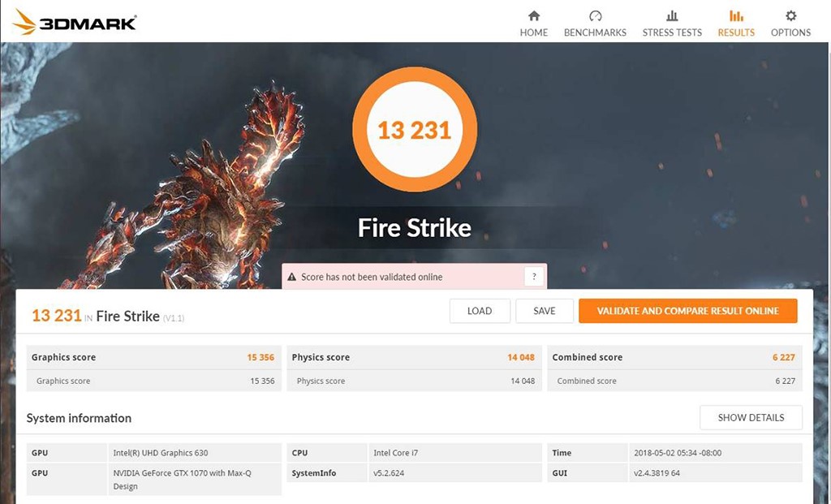Click VALIDATE AND COMPARE RESULT ONLINE
831x504 pixels.
point(688,311)
